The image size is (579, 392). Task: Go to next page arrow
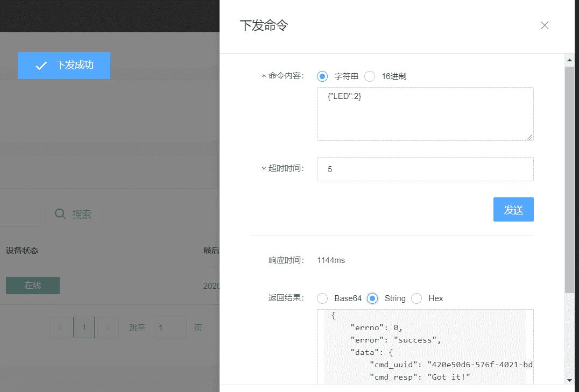[x=108, y=327]
